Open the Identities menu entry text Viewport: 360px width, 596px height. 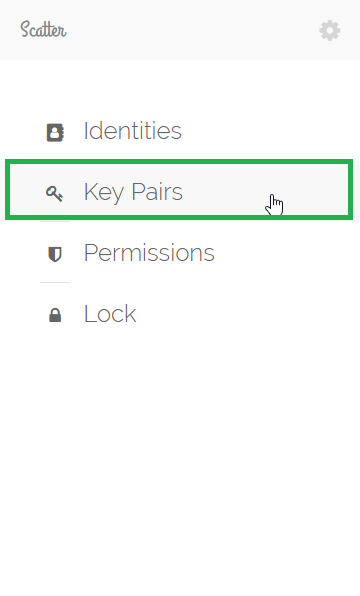[133, 130]
